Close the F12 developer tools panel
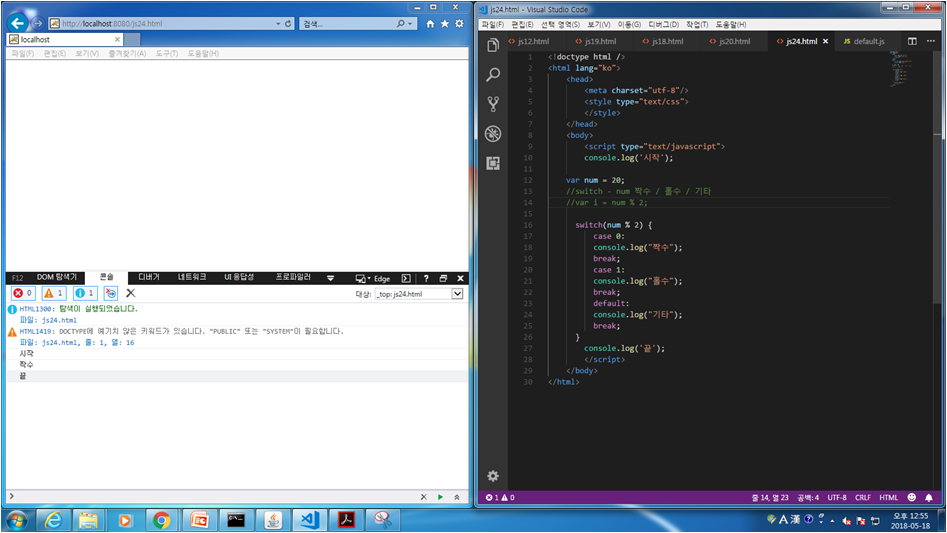This screenshot has height=533, width=947. click(460, 278)
